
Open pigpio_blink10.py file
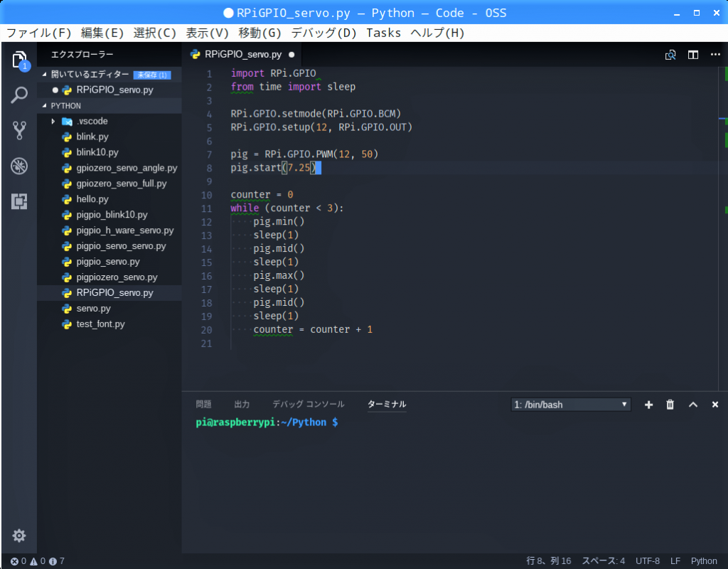click(109, 215)
